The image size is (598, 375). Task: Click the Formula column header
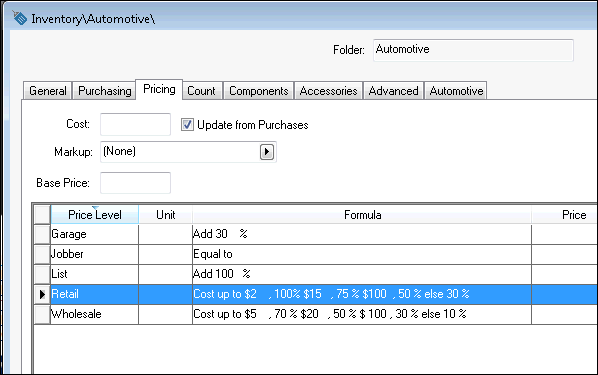pyautogui.click(x=362, y=215)
